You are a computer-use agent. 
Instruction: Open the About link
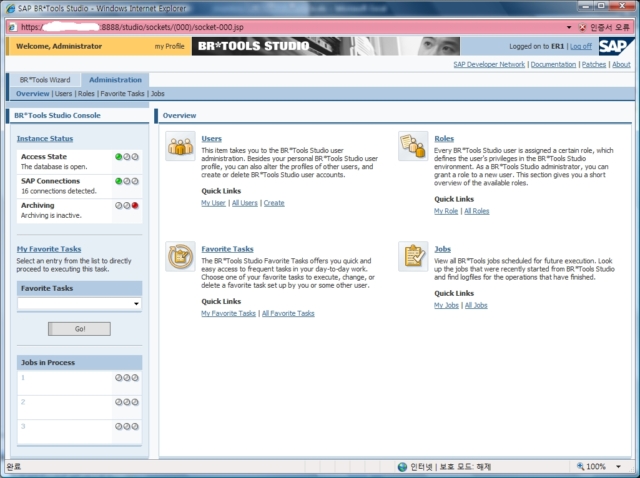pyautogui.click(x=621, y=64)
